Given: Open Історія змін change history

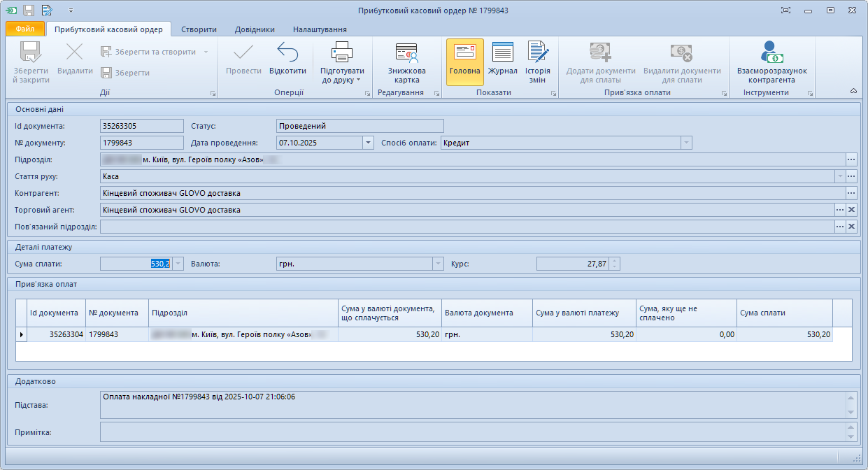Looking at the screenshot, I should pyautogui.click(x=537, y=62).
